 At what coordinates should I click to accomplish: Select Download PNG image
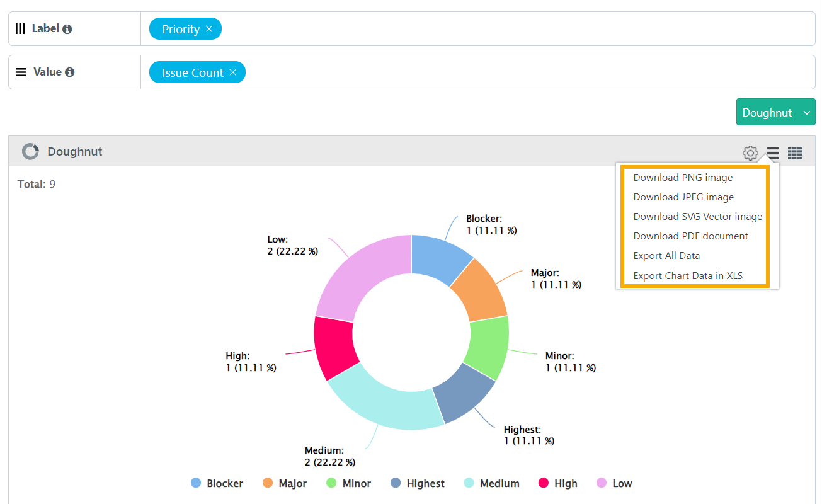point(683,178)
